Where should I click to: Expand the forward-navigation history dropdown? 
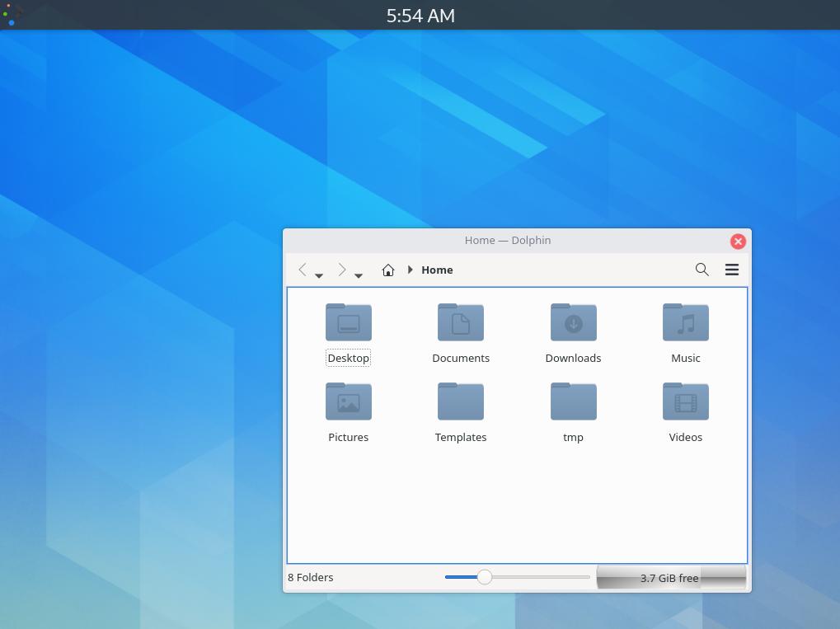[x=358, y=275]
